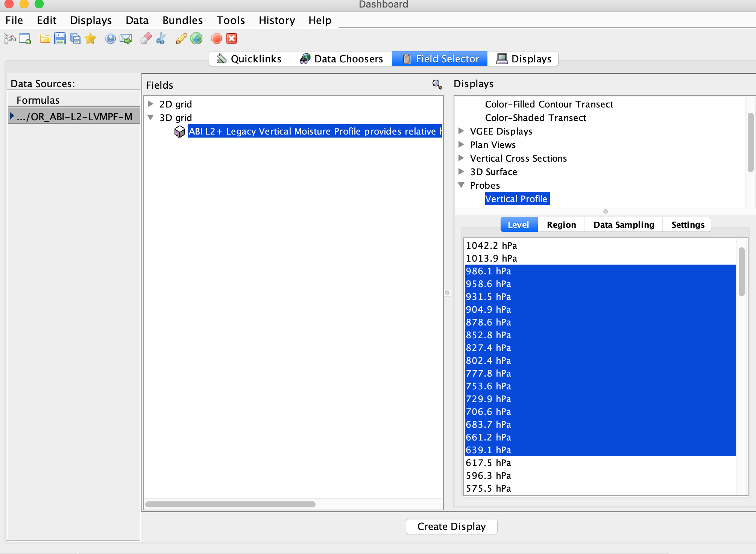Open the Data Sampling tab
Image resolution: width=756 pixels, height=554 pixels.
point(624,225)
